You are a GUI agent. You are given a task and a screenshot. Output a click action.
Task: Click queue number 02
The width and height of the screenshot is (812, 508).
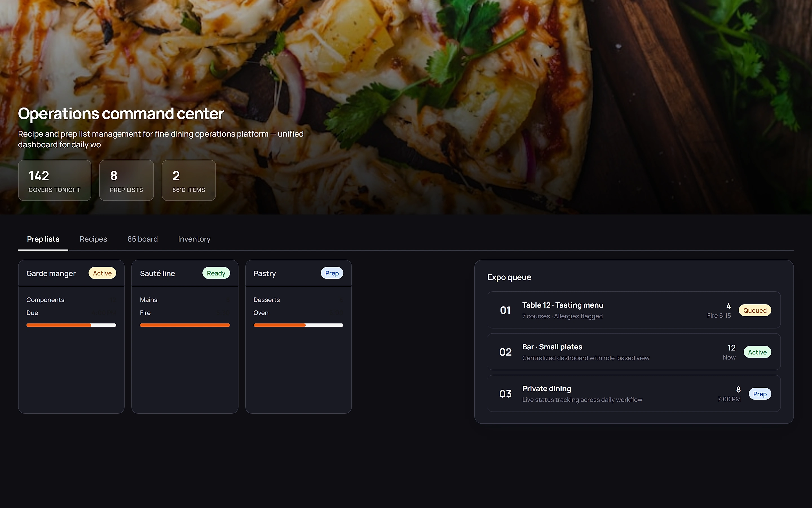point(505,352)
